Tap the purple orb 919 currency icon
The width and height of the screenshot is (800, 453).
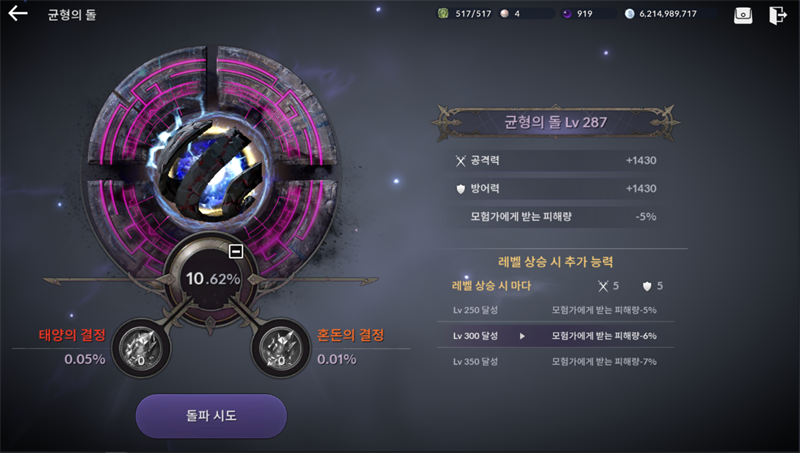click(x=567, y=14)
